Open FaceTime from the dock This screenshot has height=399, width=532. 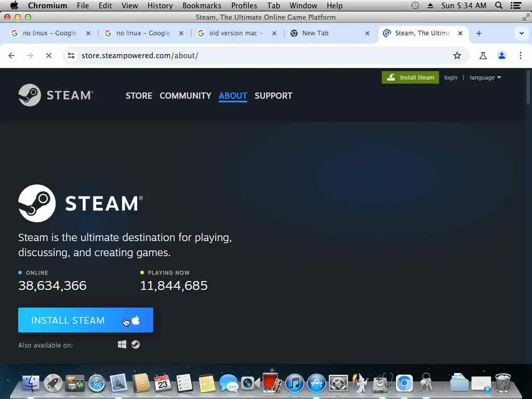click(250, 383)
